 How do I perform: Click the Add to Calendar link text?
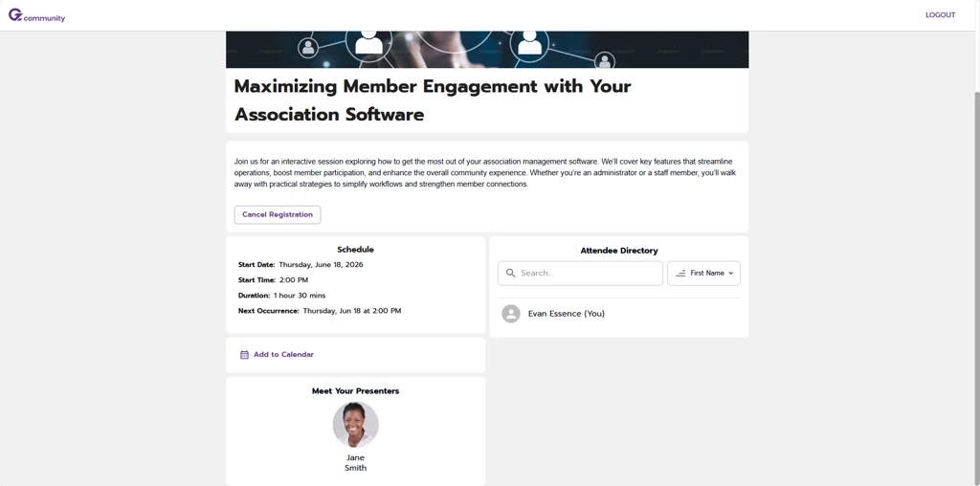[x=283, y=355]
